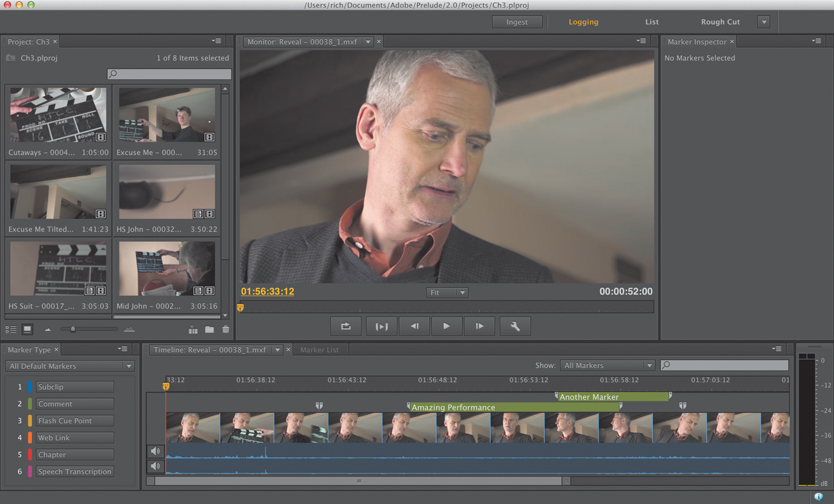Open the Show All Markers dropdown
834x504 pixels.
(x=608, y=365)
